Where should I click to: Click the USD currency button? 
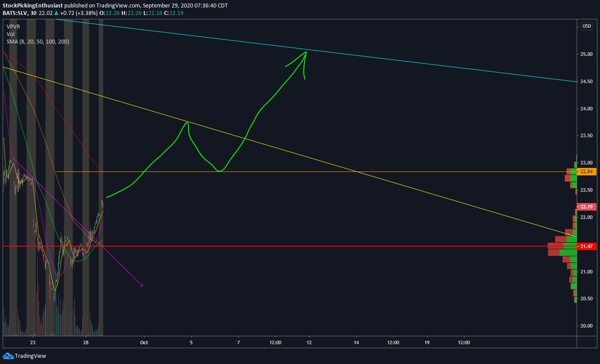point(586,26)
